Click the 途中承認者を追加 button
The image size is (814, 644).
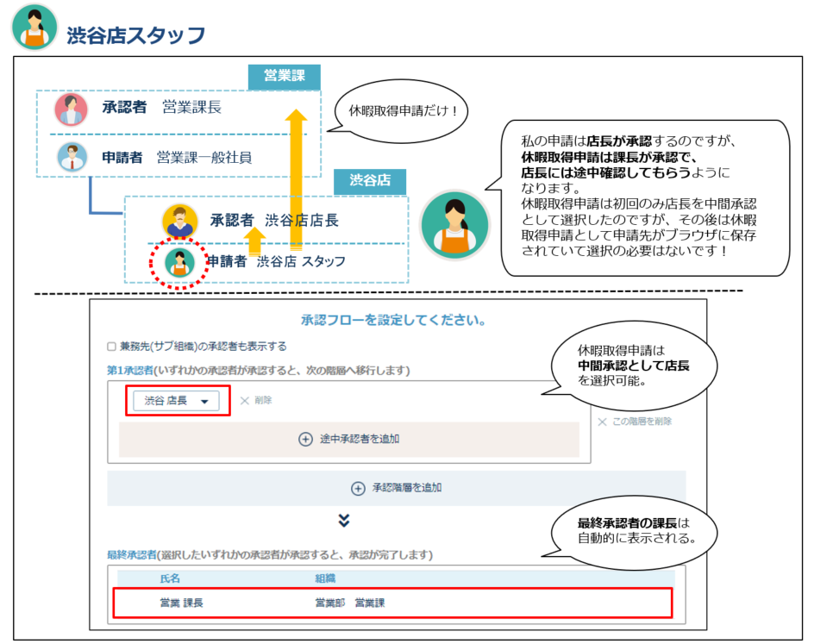[349, 439]
